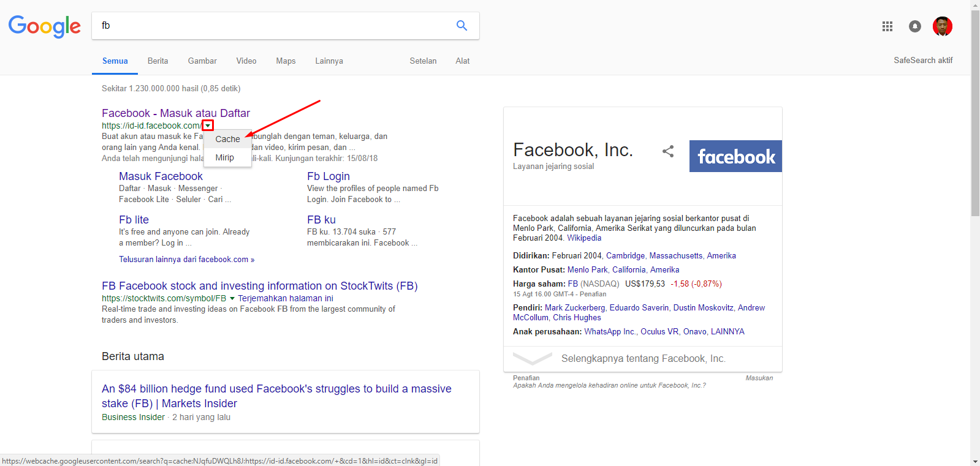Open the Alat search tools
The width and height of the screenshot is (980, 466).
pos(463,61)
